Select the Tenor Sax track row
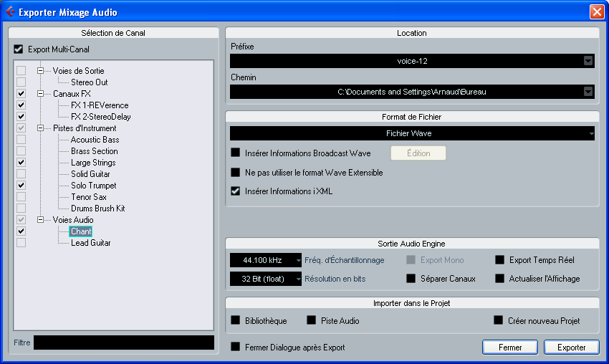The image size is (609, 364). (89, 197)
